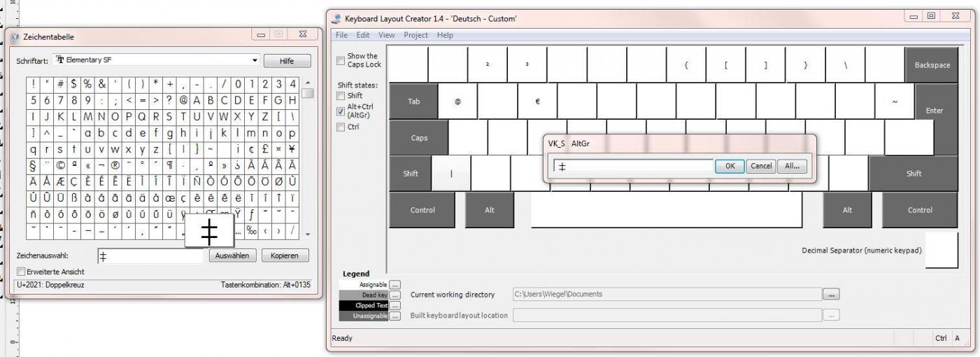
Task: Click the right Control key on the layout
Action: [x=920, y=209]
